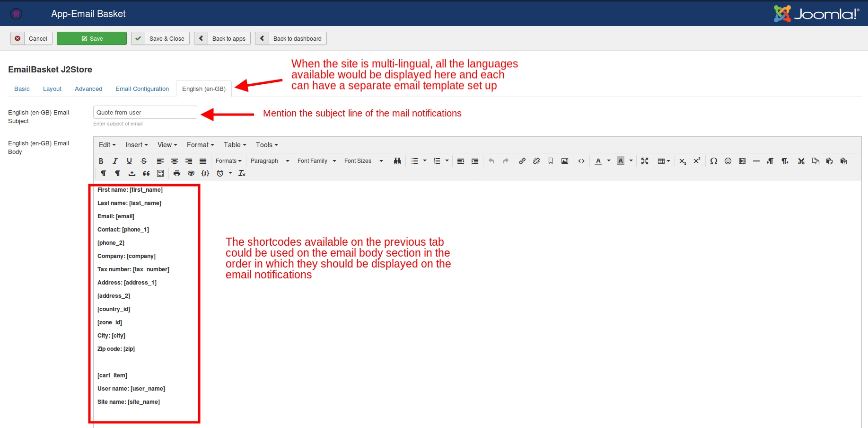868x428 pixels.
Task: Click the emoticons smiley icon
Action: point(728,161)
